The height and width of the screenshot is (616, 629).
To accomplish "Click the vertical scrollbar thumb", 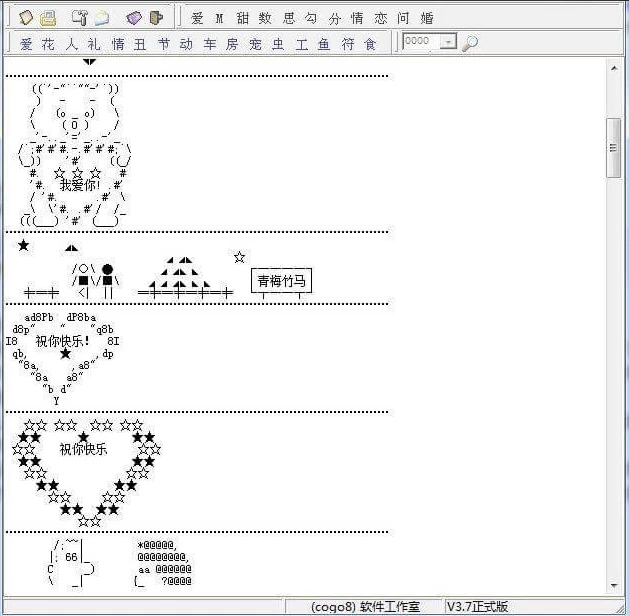I will pos(614,148).
